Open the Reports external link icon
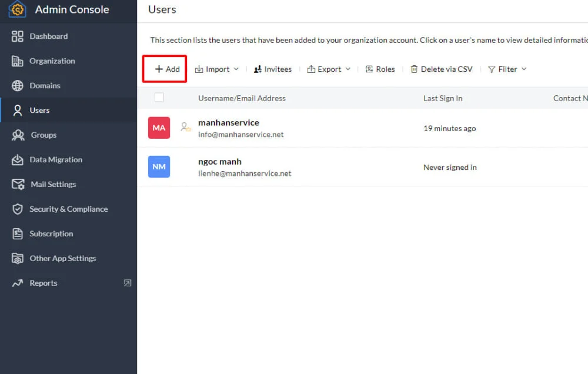Viewport: 588px width, 374px height. [127, 283]
